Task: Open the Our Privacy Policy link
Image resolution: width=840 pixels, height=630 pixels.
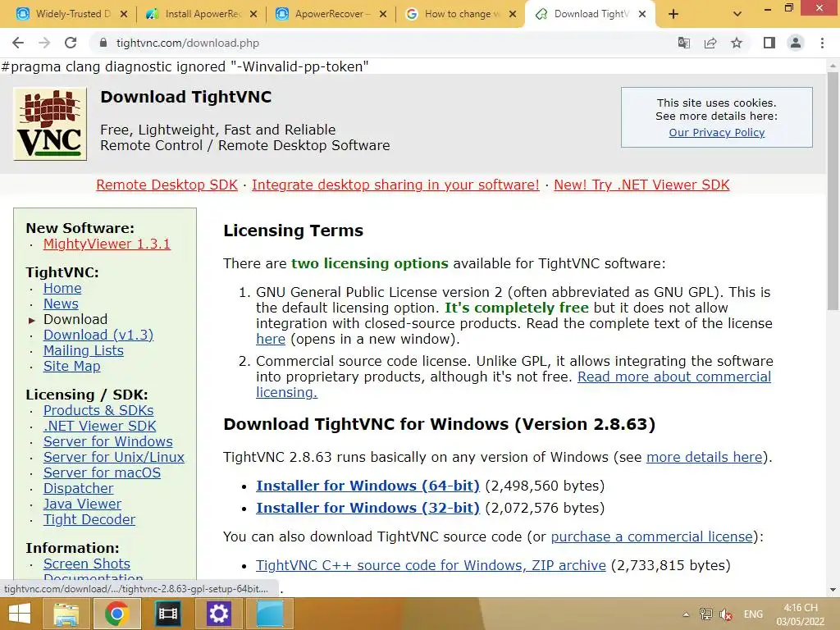Action: [x=716, y=132]
